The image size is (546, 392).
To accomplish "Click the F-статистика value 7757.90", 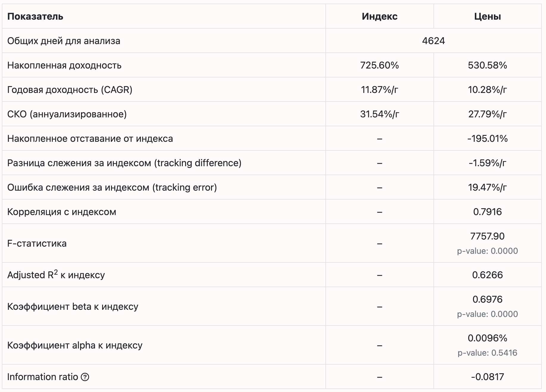I will pos(487,236).
